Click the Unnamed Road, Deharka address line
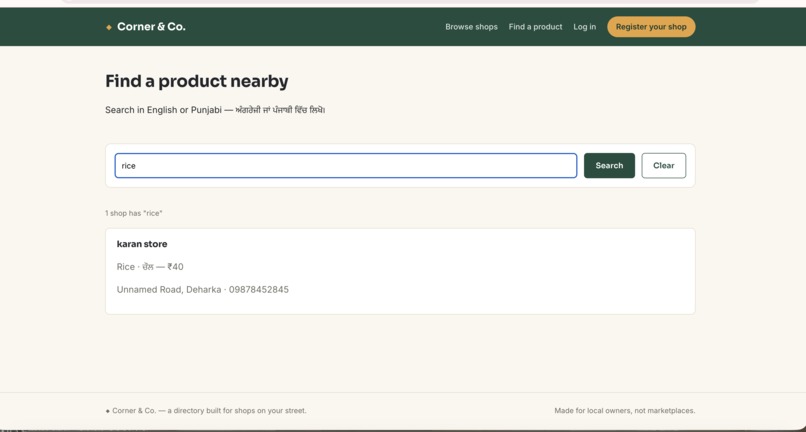Viewport: 806px width, 432px height. (x=203, y=290)
